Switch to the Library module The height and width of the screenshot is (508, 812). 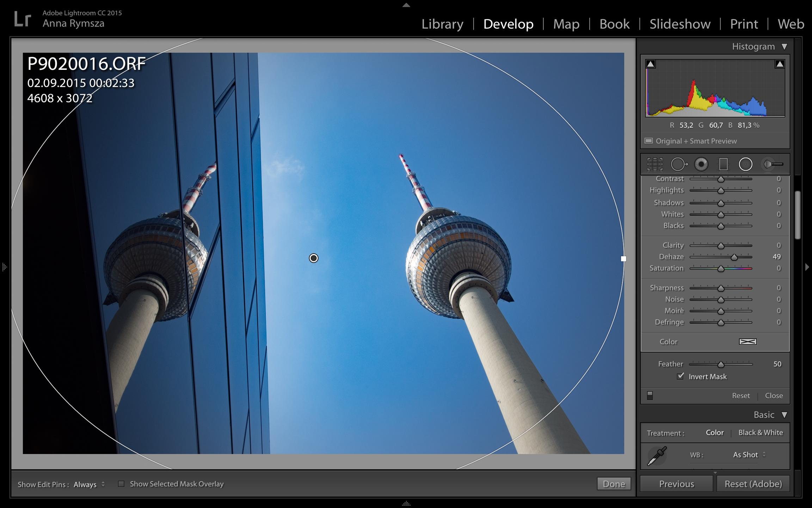(442, 24)
